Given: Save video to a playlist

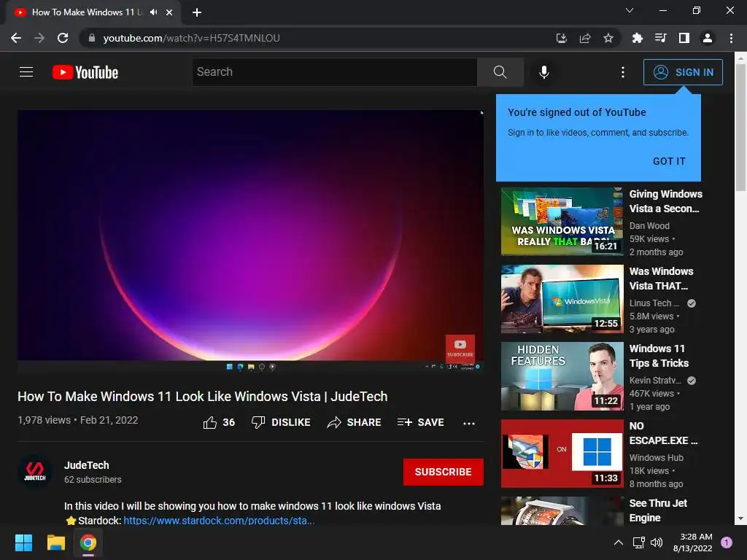Looking at the screenshot, I should coord(421,422).
